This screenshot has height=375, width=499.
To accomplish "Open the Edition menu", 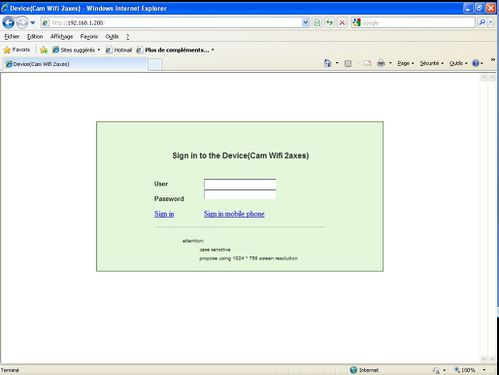I will [35, 36].
